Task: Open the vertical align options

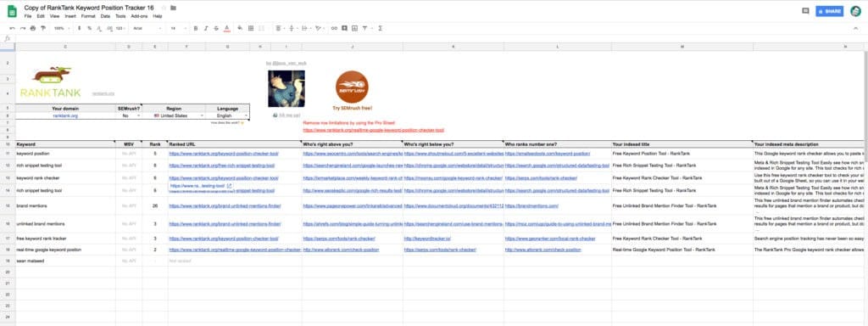Action: click(x=292, y=28)
